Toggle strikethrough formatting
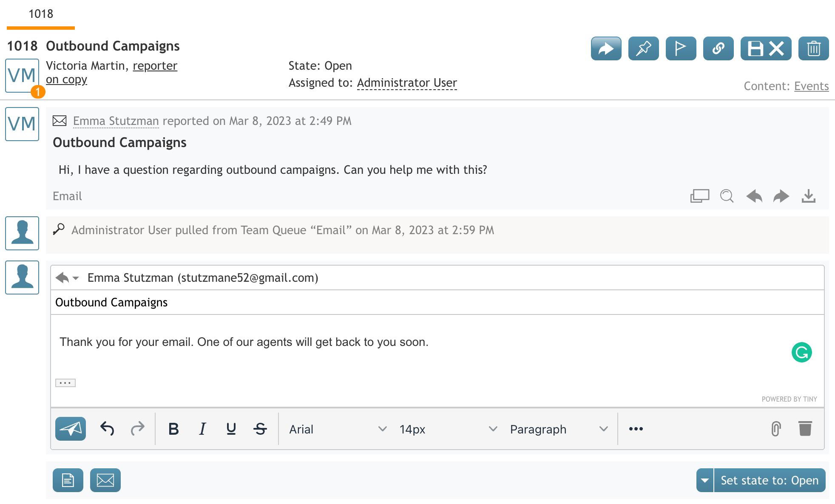The image size is (835, 504). [260, 429]
